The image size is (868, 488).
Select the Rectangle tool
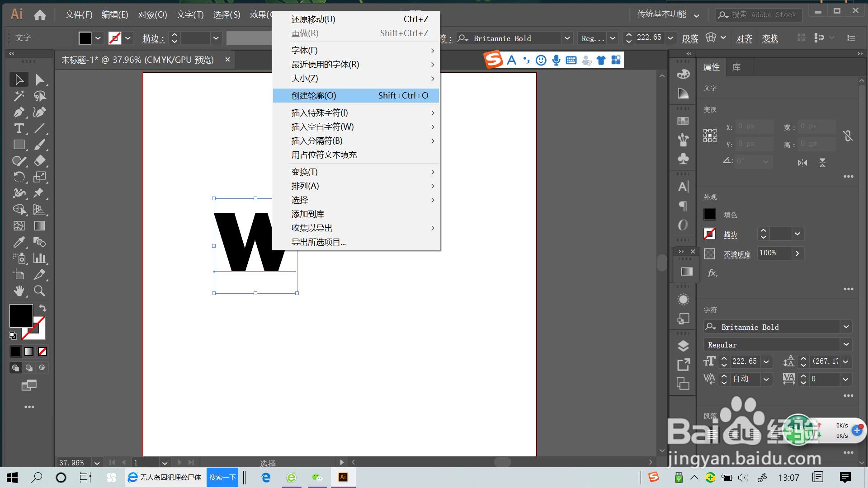click(19, 145)
